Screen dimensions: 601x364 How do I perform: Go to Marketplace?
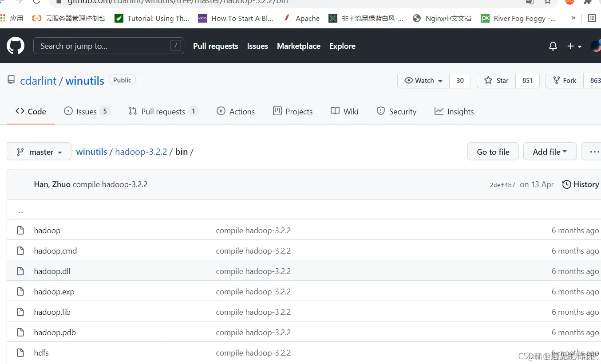coord(299,46)
